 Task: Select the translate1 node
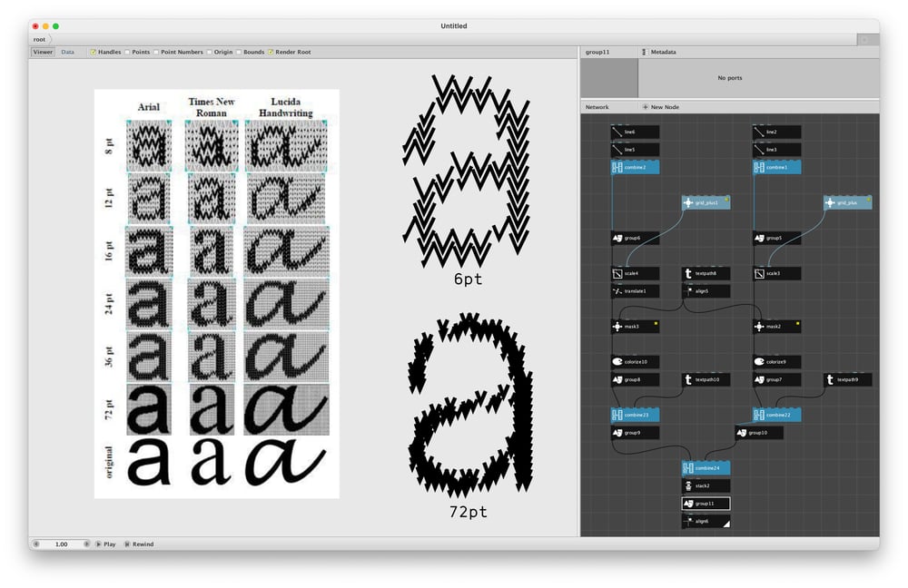(635, 291)
